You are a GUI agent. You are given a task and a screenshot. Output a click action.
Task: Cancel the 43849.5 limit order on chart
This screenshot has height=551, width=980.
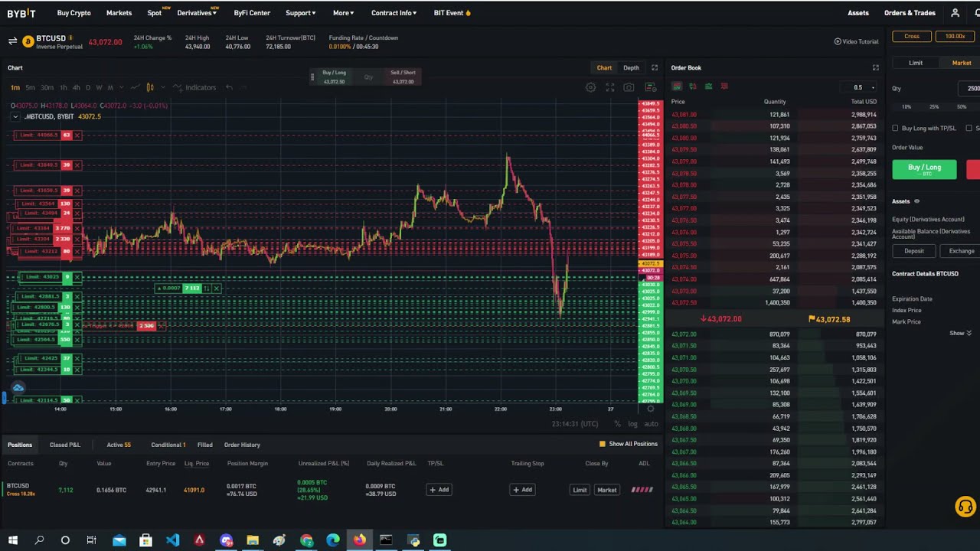tap(77, 165)
